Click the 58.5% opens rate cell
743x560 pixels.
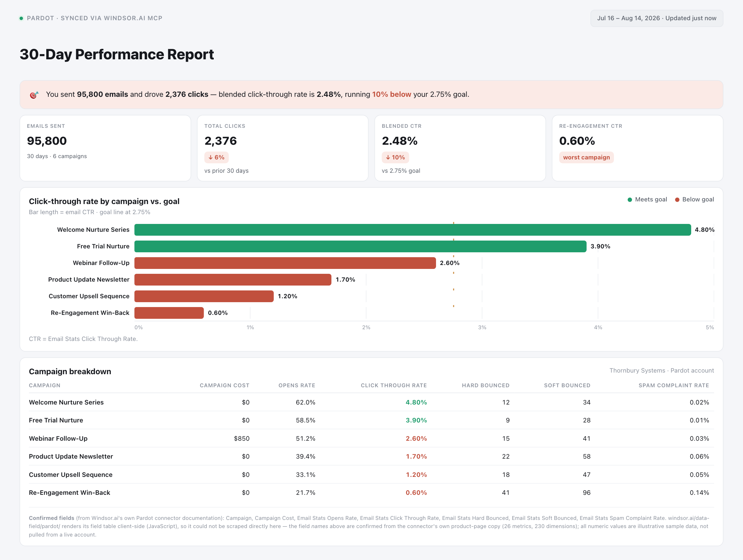(x=305, y=420)
